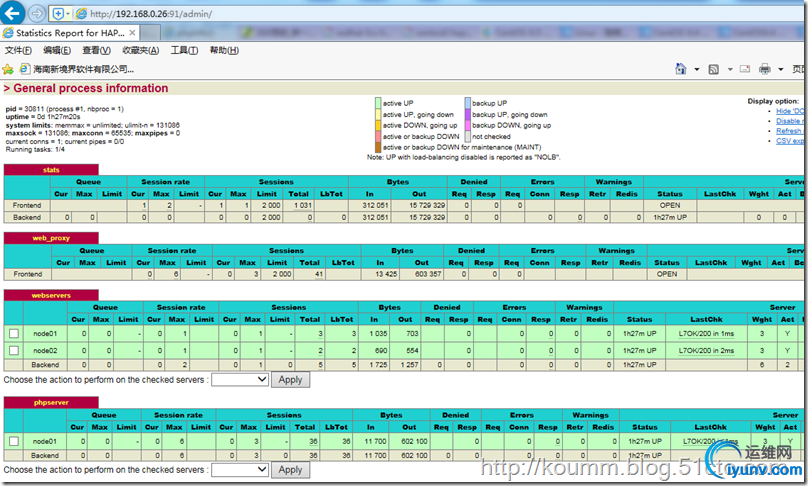Click the 'backup UP' blue legend swatch
This screenshot has width=808, height=486.
[467, 103]
